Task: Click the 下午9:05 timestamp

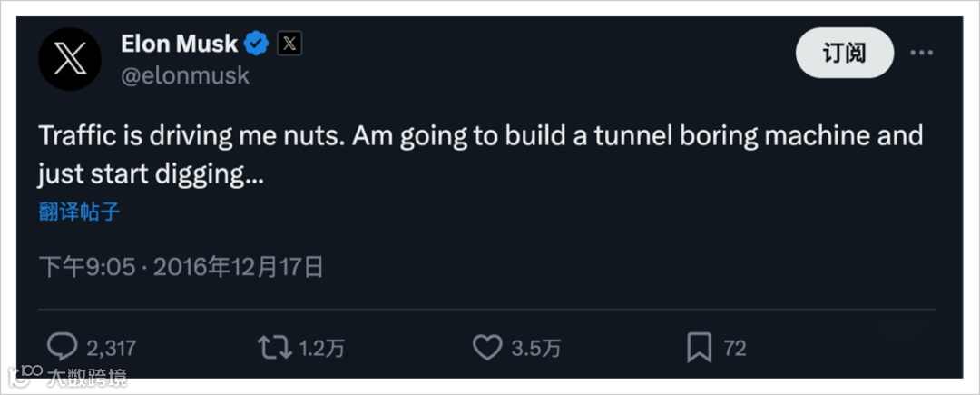Action: [87, 267]
